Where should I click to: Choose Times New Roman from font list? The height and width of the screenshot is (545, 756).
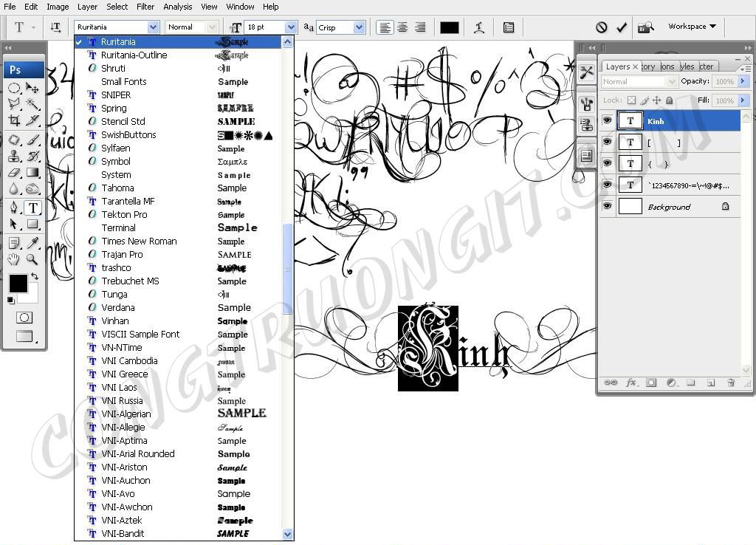139,241
